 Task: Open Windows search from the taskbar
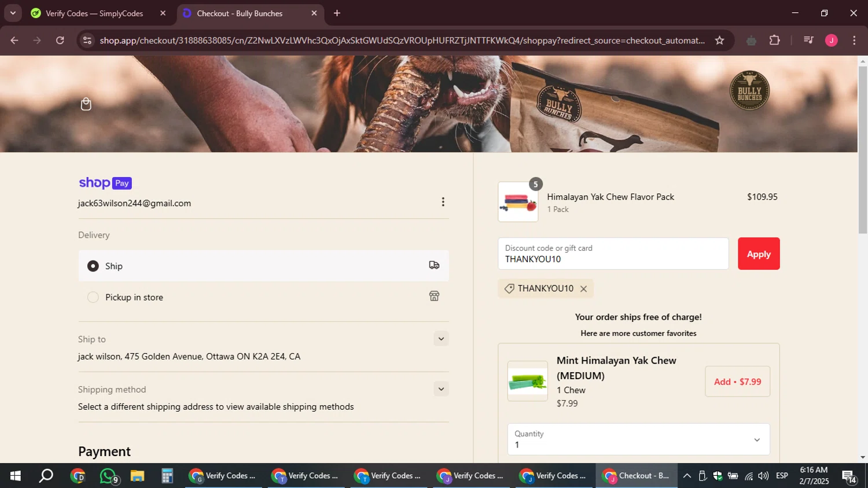click(46, 476)
